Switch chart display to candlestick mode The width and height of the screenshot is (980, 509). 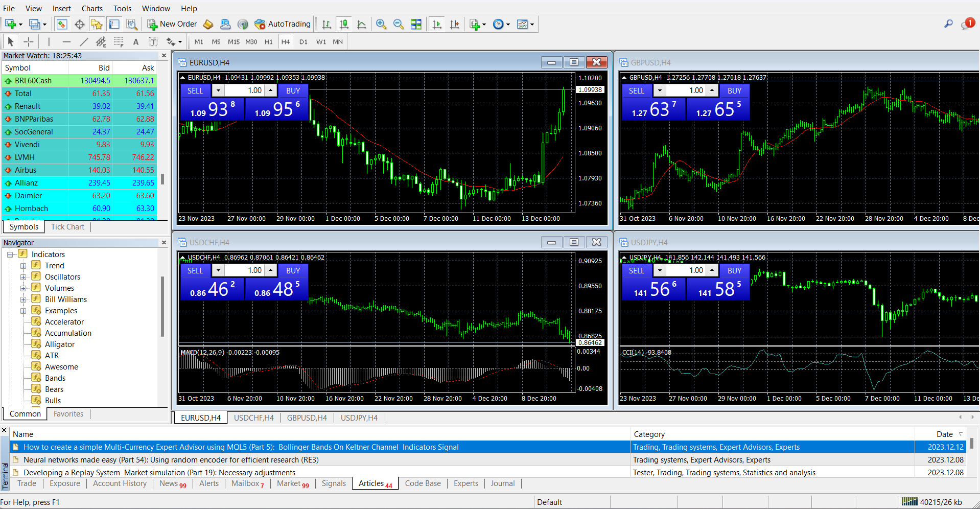tap(344, 24)
